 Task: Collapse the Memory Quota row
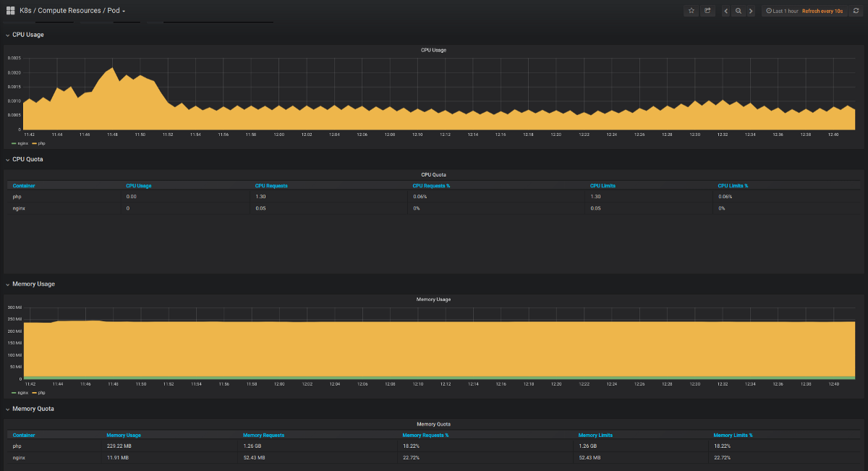pyautogui.click(x=33, y=409)
